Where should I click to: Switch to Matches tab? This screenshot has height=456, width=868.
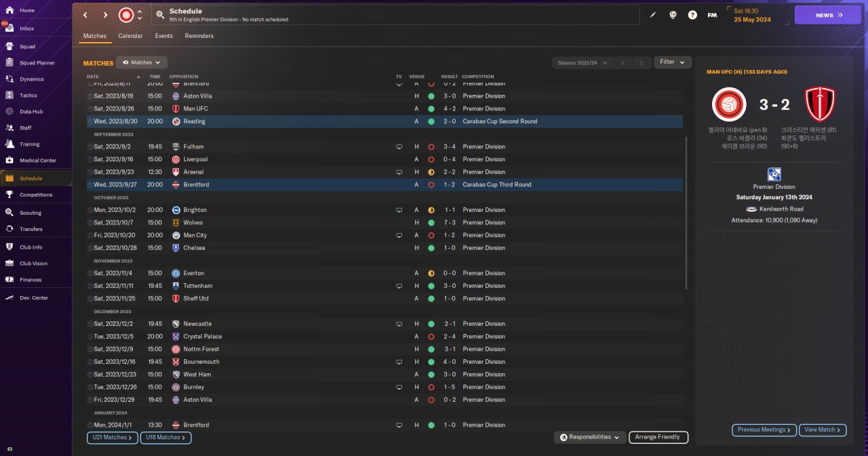coord(95,36)
